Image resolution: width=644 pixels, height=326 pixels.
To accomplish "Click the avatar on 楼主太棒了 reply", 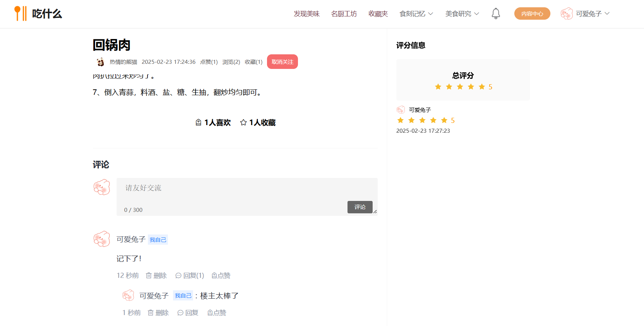I will pyautogui.click(x=128, y=295).
